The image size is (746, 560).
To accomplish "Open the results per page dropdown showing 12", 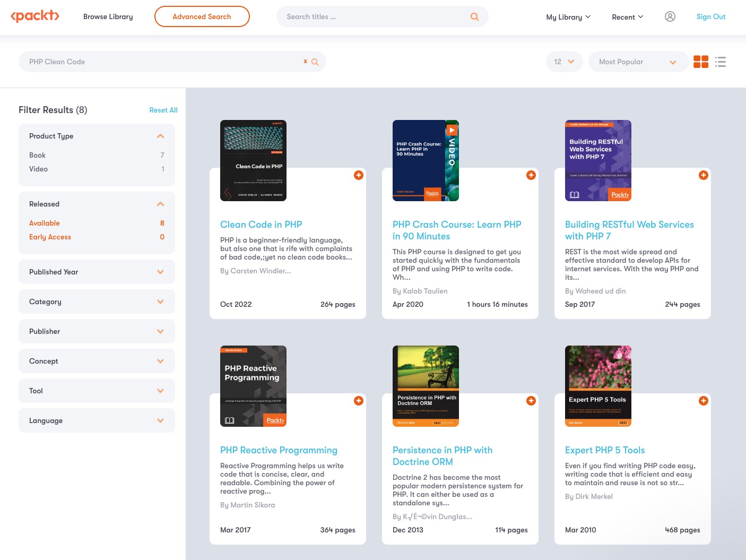I will pyautogui.click(x=564, y=62).
